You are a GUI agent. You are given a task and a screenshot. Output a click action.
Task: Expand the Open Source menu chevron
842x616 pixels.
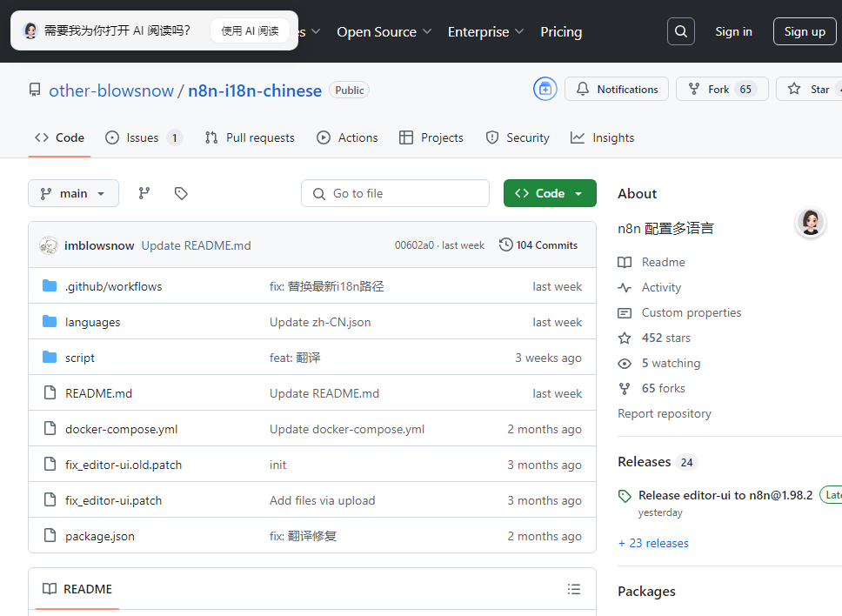point(426,32)
